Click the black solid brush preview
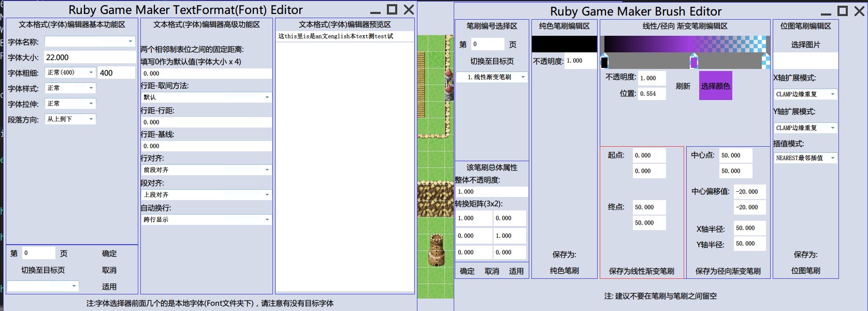 (x=565, y=44)
